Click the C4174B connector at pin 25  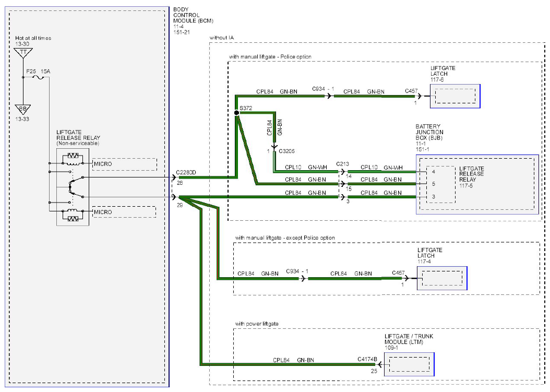click(379, 365)
